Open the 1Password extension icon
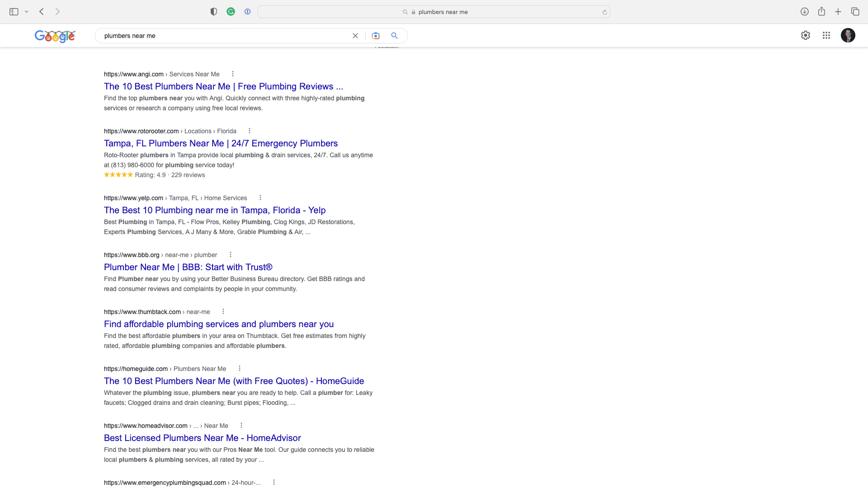The image size is (868, 488). coord(247,12)
